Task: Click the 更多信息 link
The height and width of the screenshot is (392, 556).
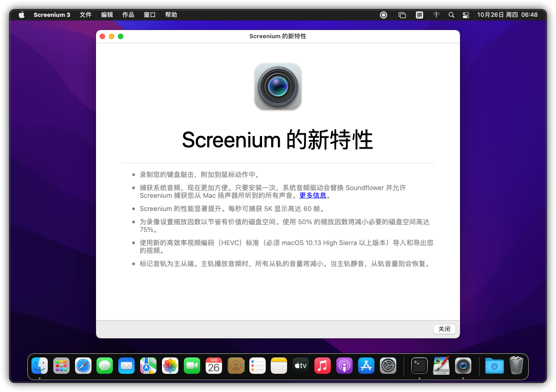Action: (312, 195)
